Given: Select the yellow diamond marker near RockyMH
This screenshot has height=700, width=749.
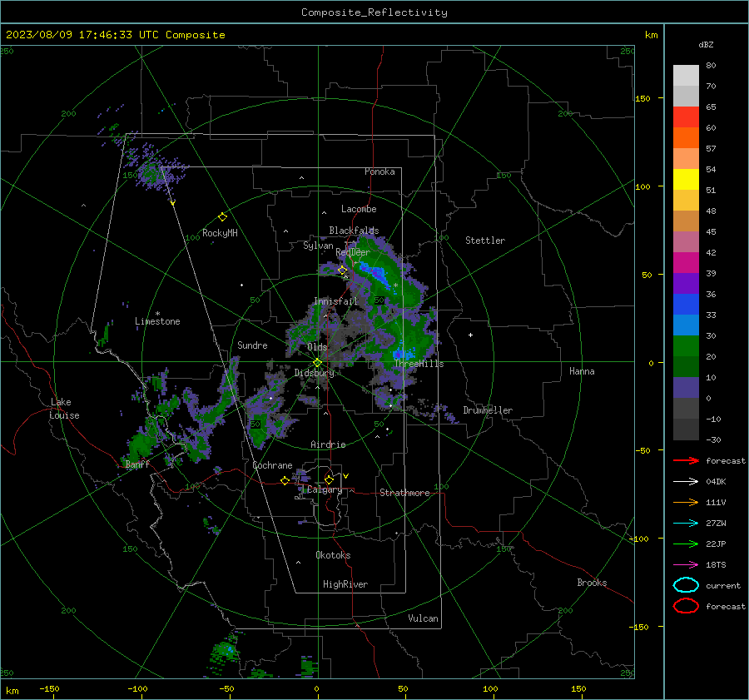Looking at the screenshot, I should [x=222, y=217].
